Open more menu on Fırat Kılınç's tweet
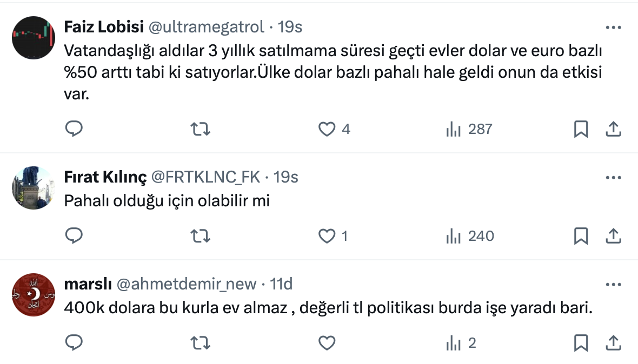 [613, 177]
